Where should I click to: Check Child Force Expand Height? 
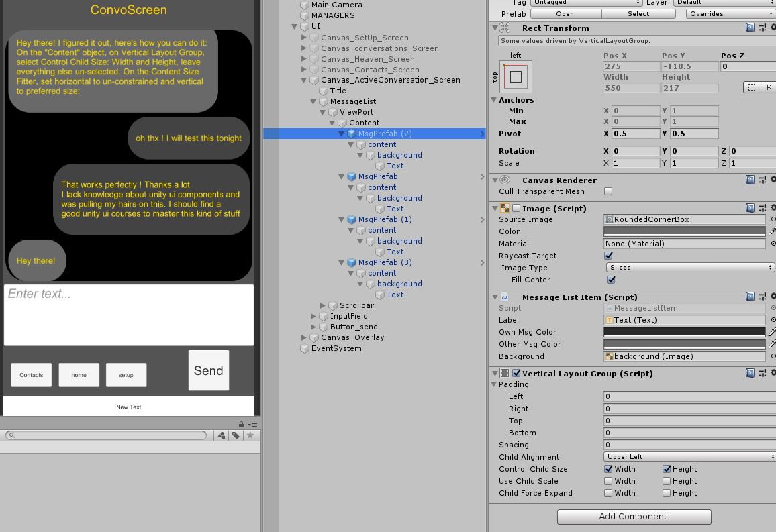point(667,493)
